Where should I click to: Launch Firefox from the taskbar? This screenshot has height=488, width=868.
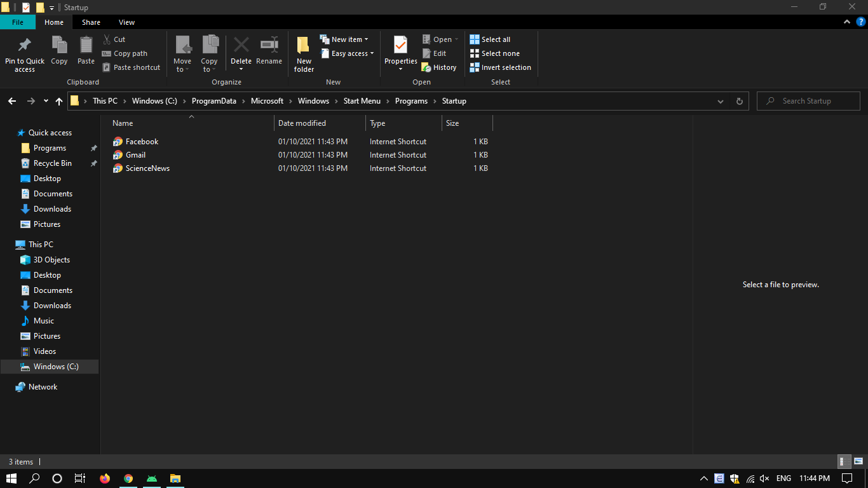pos(105,478)
